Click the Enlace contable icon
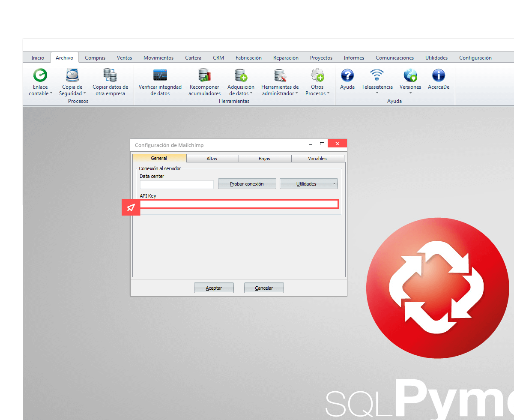This screenshot has height=420, width=514. click(40, 75)
